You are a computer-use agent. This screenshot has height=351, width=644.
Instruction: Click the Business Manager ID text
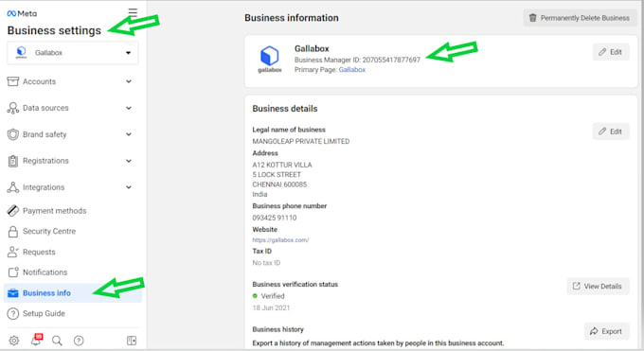(x=357, y=60)
